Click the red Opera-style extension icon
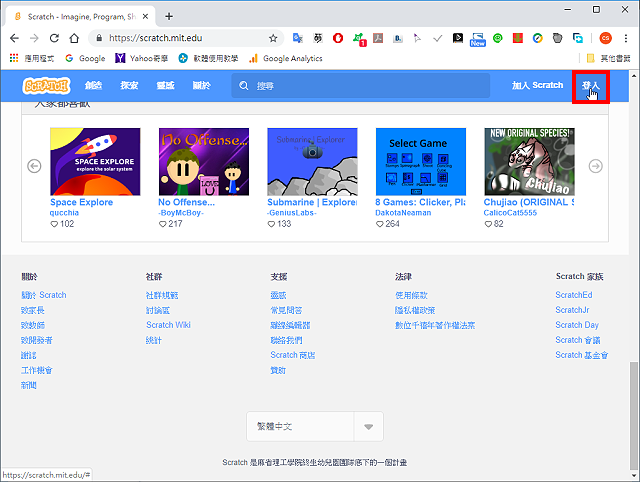Screen dimensions: 643x483 point(338,38)
